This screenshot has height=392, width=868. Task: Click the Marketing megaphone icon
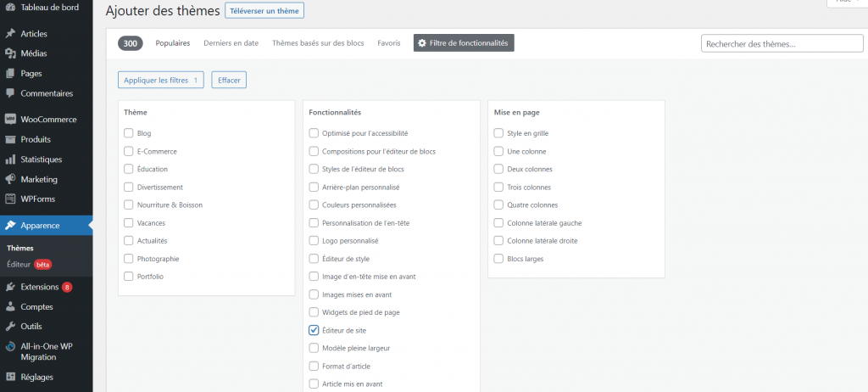pos(10,179)
